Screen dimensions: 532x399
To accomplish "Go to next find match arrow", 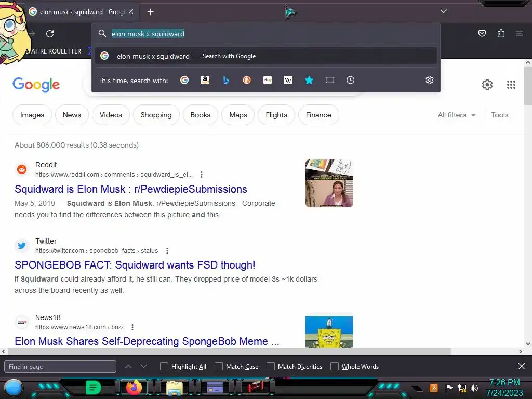I will 144,366.
